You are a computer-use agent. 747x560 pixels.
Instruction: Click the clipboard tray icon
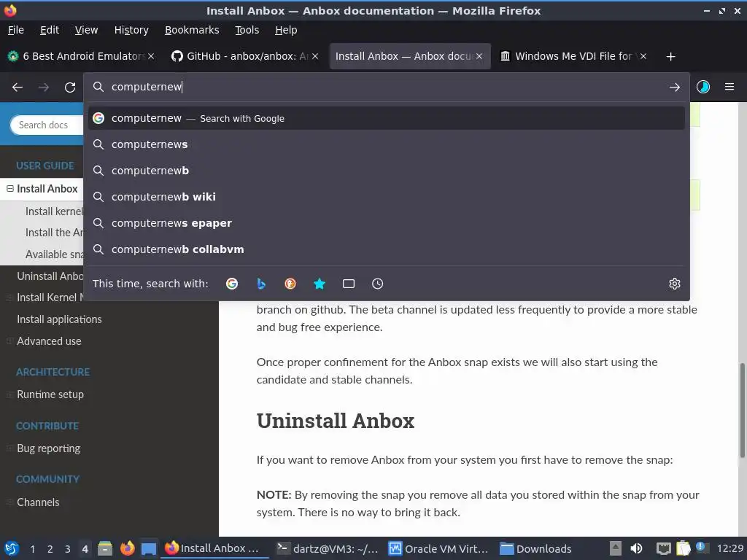coord(683,548)
